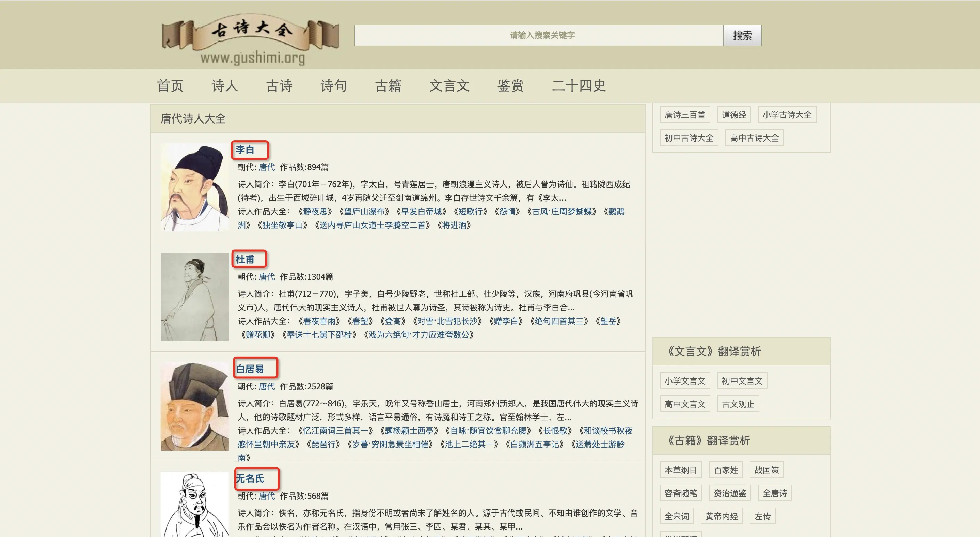Click 唐代 dynasty link under 杜甫
The image size is (980, 537).
coord(267,277)
